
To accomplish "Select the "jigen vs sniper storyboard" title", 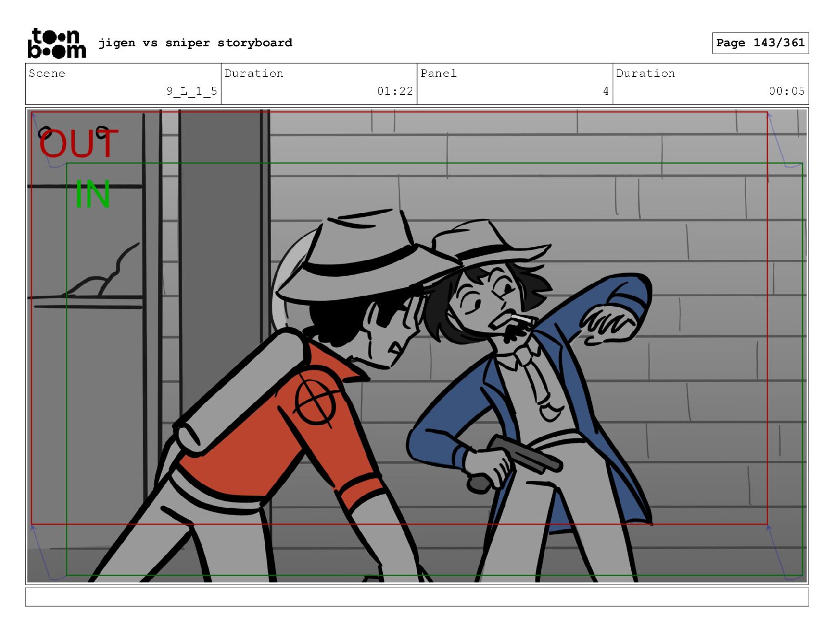I will pyautogui.click(x=195, y=43).
